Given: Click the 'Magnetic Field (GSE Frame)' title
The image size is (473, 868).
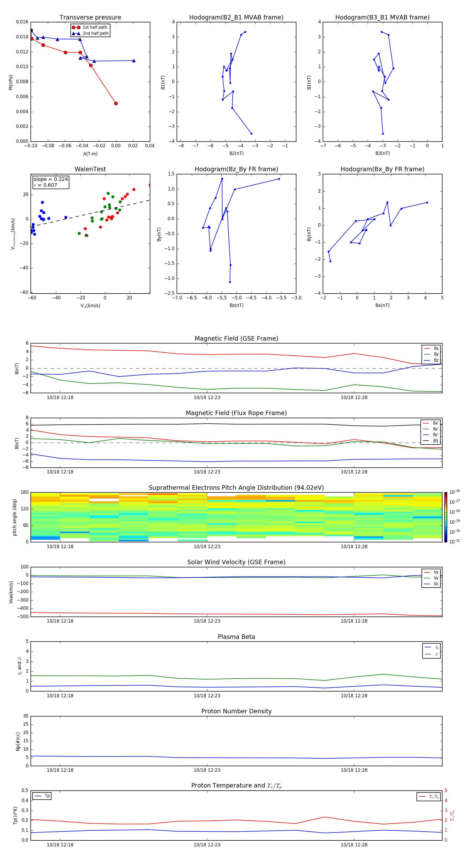Looking at the screenshot, I should point(236,339).
